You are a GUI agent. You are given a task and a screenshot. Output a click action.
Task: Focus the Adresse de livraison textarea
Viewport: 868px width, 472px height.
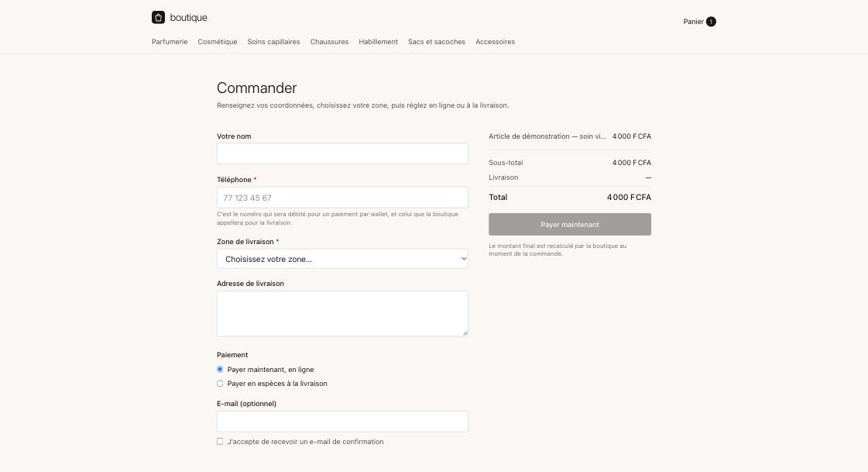(x=343, y=314)
